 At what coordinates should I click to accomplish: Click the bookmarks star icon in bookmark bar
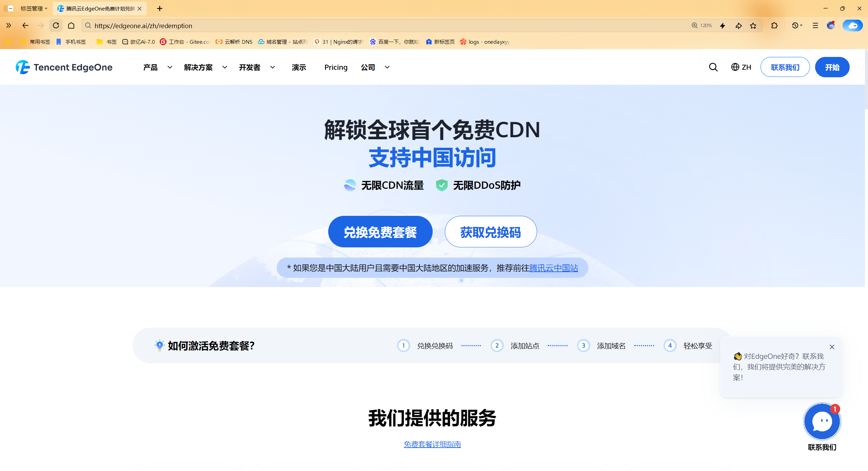pyautogui.click(x=8, y=42)
